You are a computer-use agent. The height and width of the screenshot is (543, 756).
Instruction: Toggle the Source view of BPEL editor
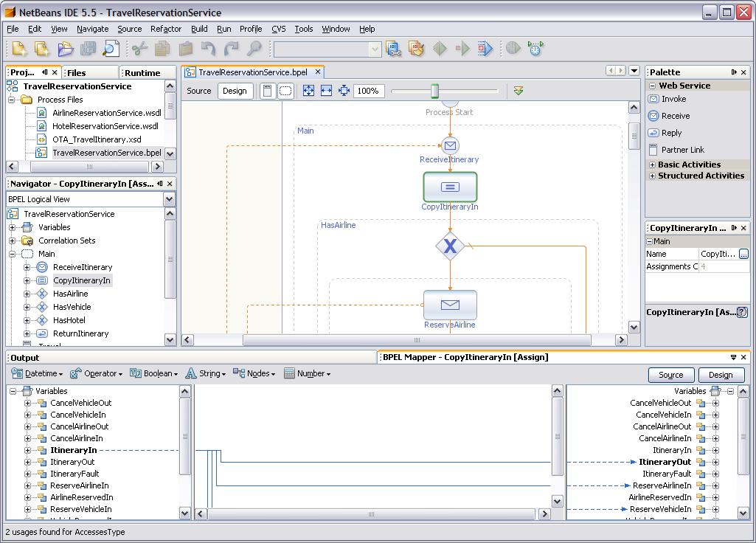coord(199,91)
